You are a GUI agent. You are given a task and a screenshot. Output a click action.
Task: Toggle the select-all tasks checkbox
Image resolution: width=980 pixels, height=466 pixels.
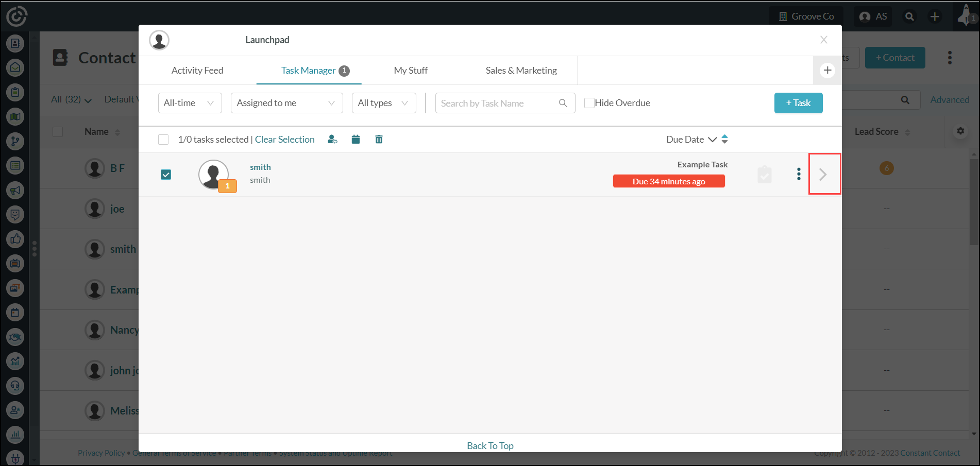click(x=163, y=140)
